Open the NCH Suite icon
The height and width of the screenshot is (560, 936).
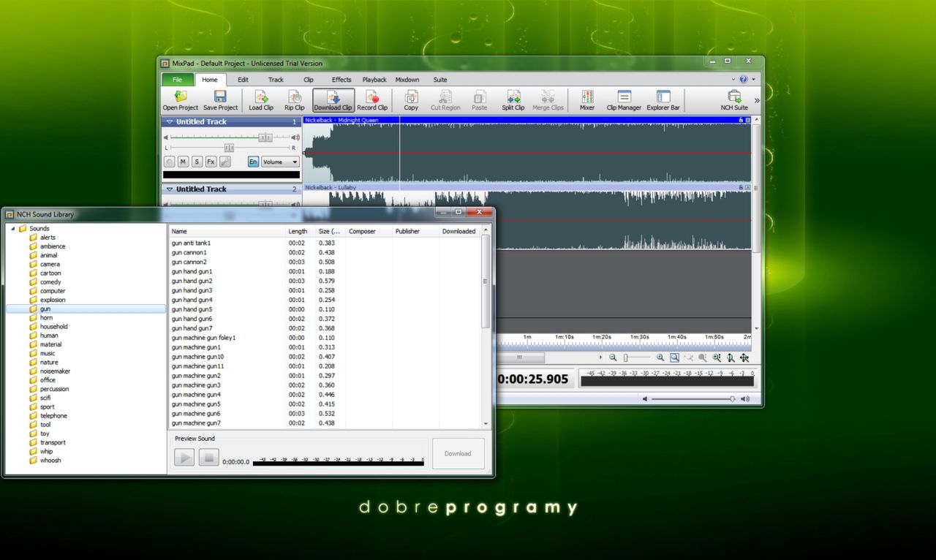pos(734,97)
